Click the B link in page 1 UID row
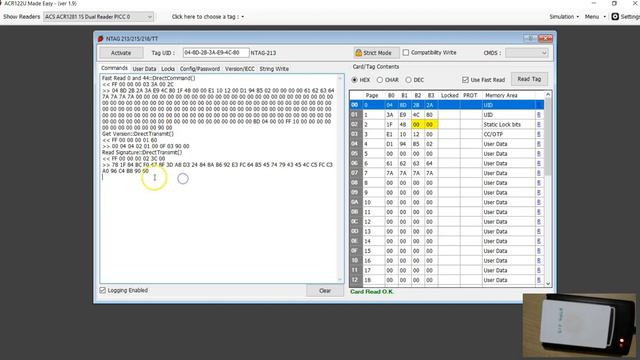Screen dimensions: 640x360 (x=539, y=115)
